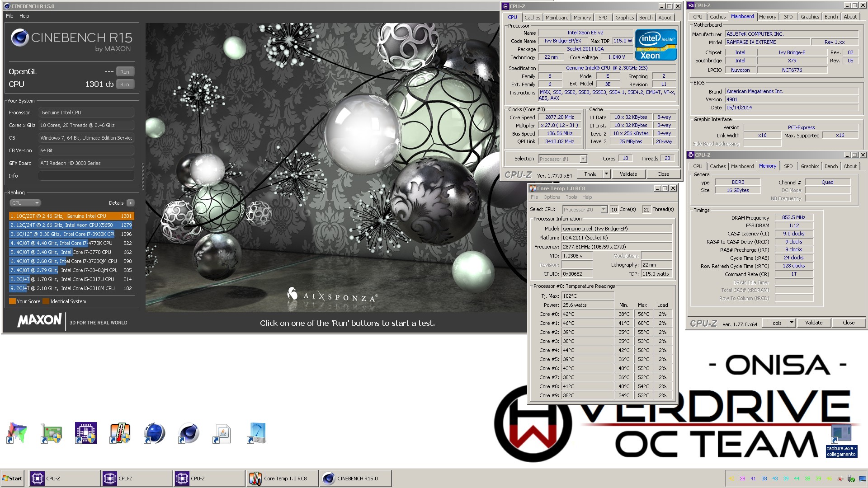Open the Select CPU dropdown in Core Temp
The width and height of the screenshot is (868, 488).
[585, 210]
